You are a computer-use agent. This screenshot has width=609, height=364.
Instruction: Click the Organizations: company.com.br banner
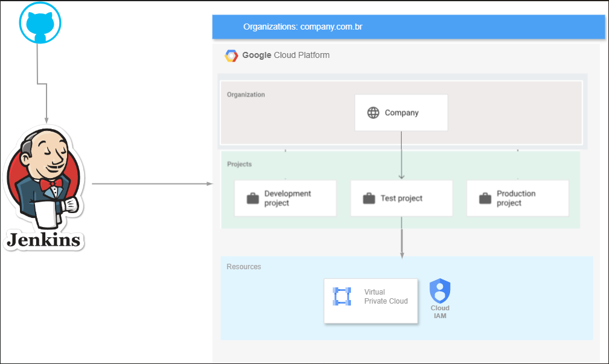click(408, 27)
